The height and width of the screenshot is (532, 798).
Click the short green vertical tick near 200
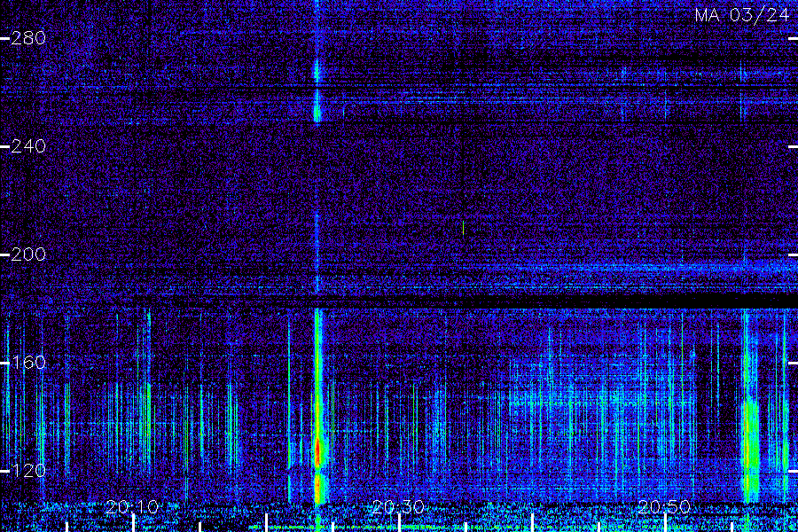(x=463, y=228)
